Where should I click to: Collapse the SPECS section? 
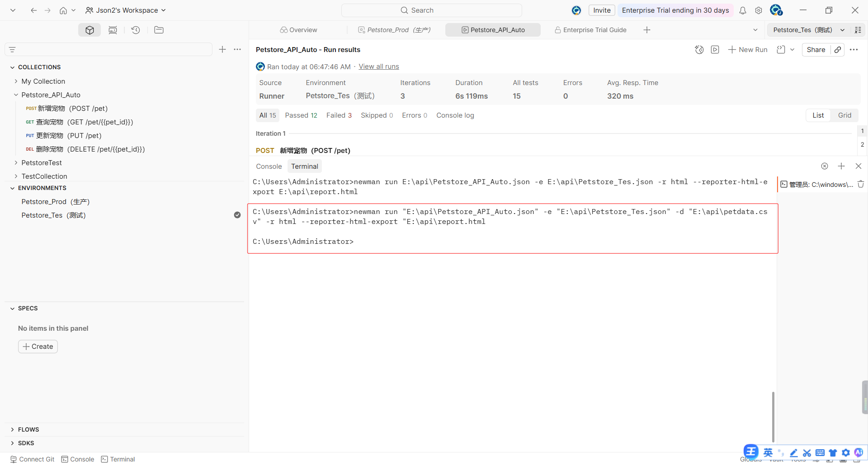[12, 309]
